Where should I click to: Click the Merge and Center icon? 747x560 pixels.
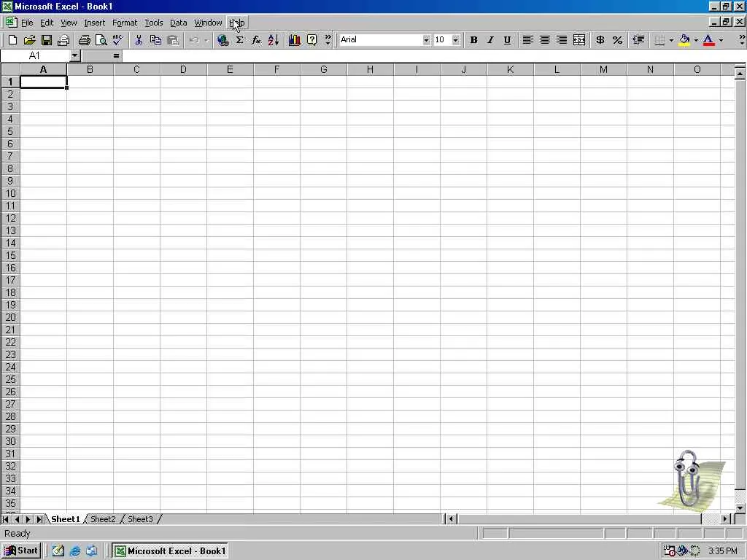[578, 40]
